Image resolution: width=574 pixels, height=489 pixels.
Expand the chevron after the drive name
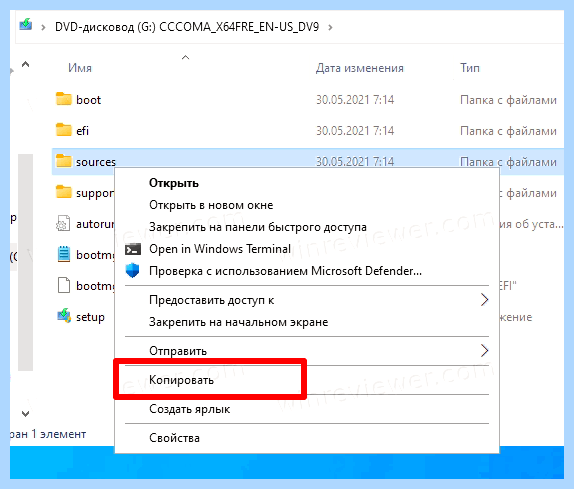point(330,27)
